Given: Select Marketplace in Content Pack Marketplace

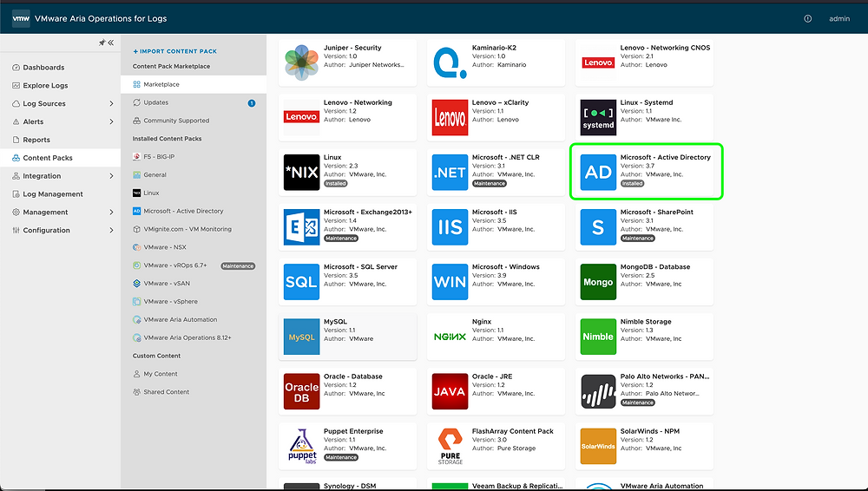Looking at the screenshot, I should (x=194, y=85).
